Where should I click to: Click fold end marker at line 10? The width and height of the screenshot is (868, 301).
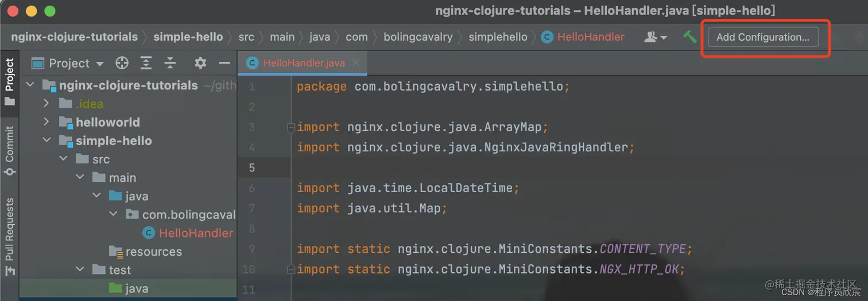(291, 269)
